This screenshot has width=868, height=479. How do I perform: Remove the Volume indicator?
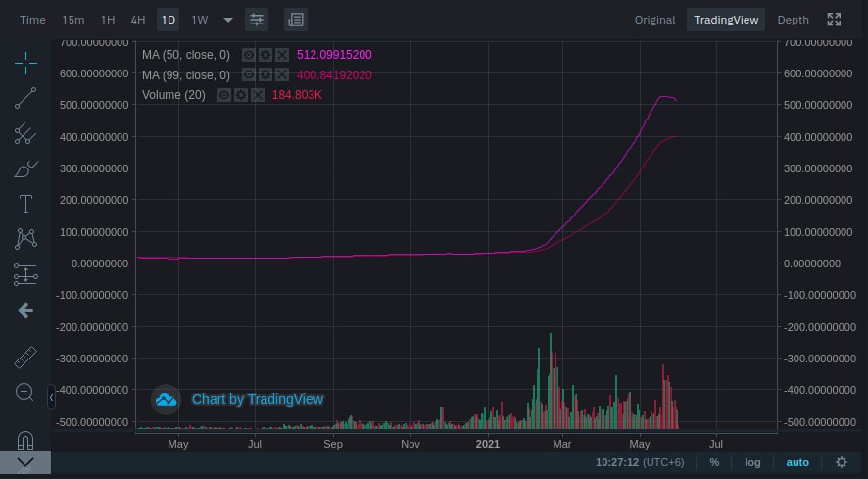(x=258, y=95)
